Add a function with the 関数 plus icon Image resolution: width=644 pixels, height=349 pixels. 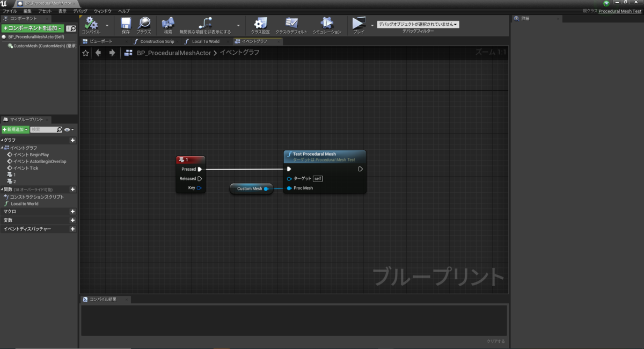pyautogui.click(x=72, y=190)
